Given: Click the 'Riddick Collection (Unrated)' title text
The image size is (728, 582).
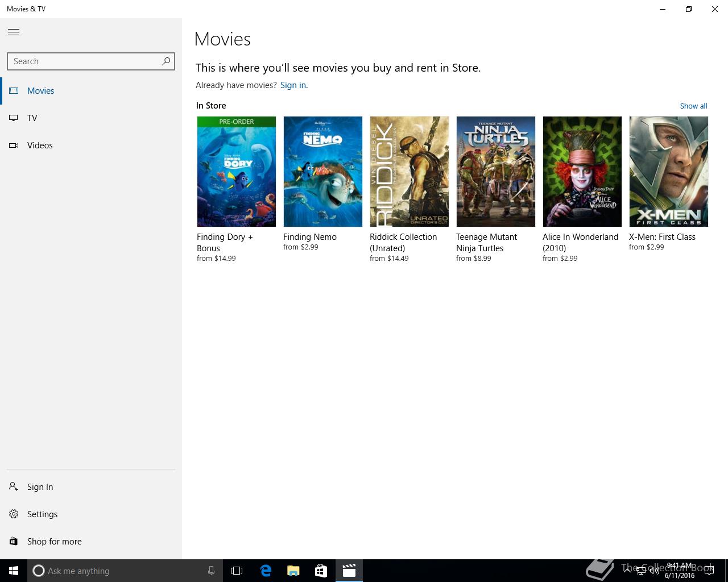Looking at the screenshot, I should point(403,243).
